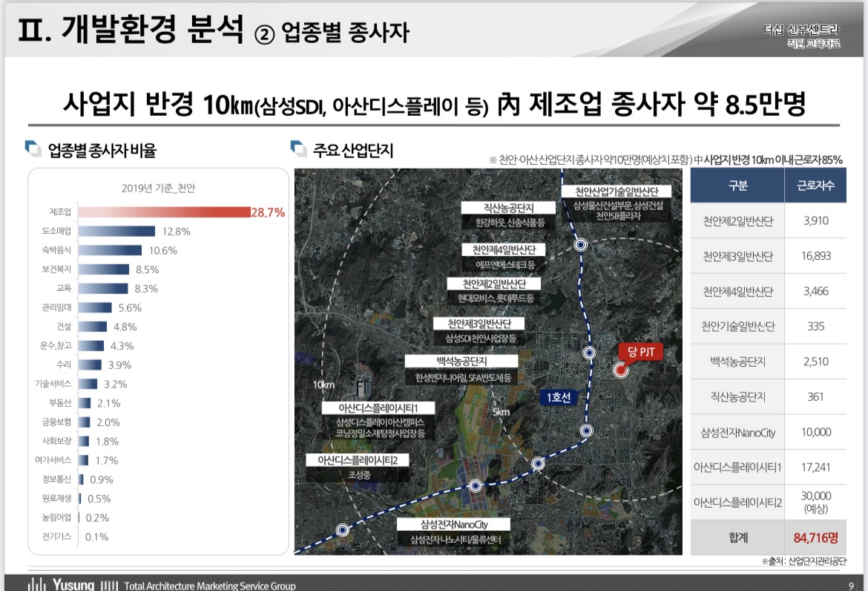Click the 12.8% value in the chart
Viewport: 868px width, 591px height.
click(x=176, y=232)
